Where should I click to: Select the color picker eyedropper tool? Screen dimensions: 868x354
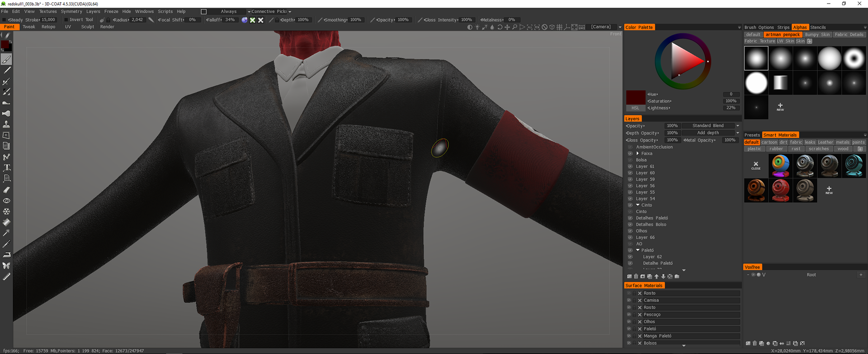[x=6, y=244]
